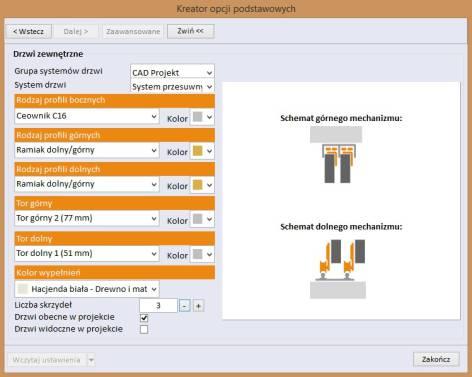The width and height of the screenshot is (472, 377).
Task: Click the minus button for Liczba skrzydeł
Action: (x=185, y=306)
